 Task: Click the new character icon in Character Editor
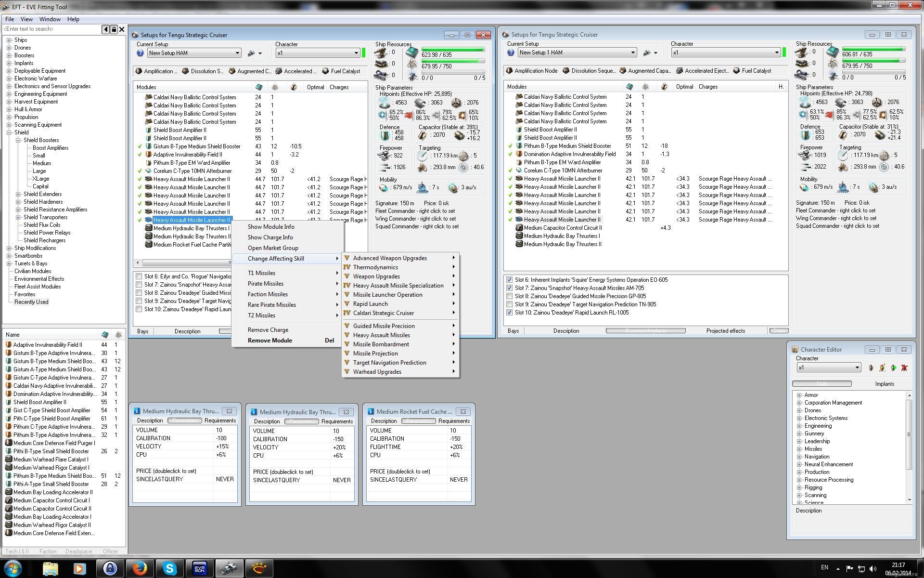[871, 368]
